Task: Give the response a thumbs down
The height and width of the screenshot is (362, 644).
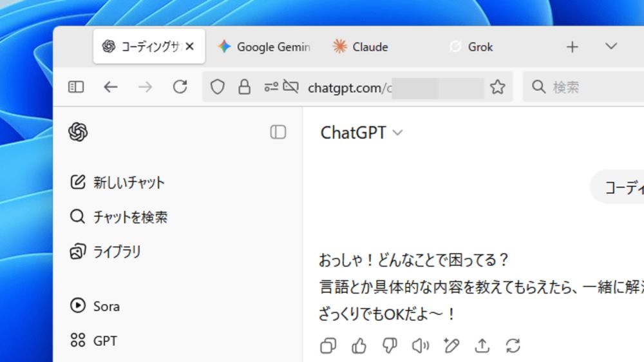Action: coord(390,345)
